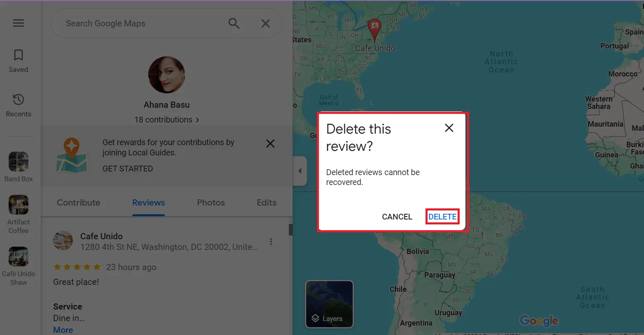Click 'Deleted reviews cannot be recovered' text
Image resolution: width=644 pixels, height=335 pixels.
(373, 177)
